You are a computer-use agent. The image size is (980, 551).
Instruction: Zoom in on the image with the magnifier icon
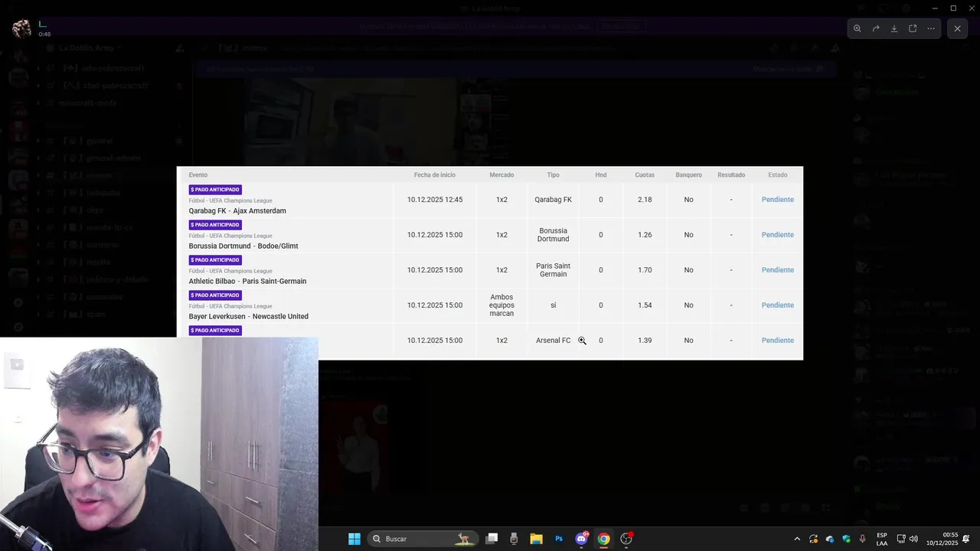pos(857,28)
